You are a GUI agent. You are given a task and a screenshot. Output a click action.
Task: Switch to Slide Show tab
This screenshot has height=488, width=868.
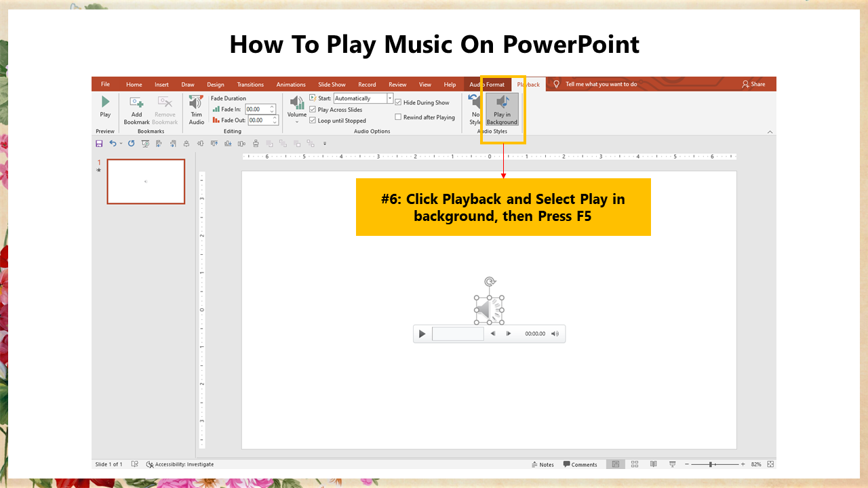pyautogui.click(x=332, y=84)
